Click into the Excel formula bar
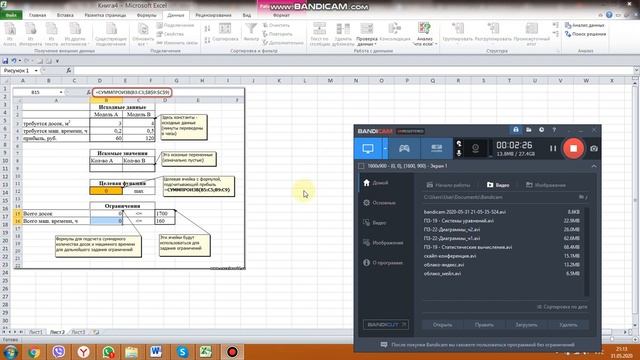Image resolution: width=640 pixels, height=360 pixels. pyautogui.click(x=353, y=71)
